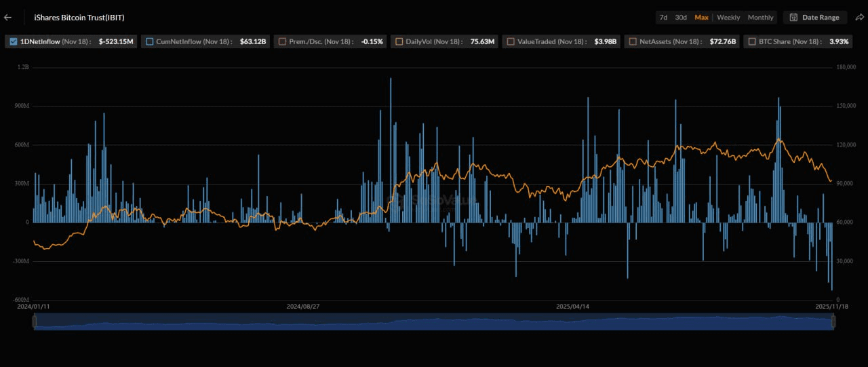Switch to Monthly aggregation
This screenshot has height=367, width=868.
pyautogui.click(x=760, y=18)
